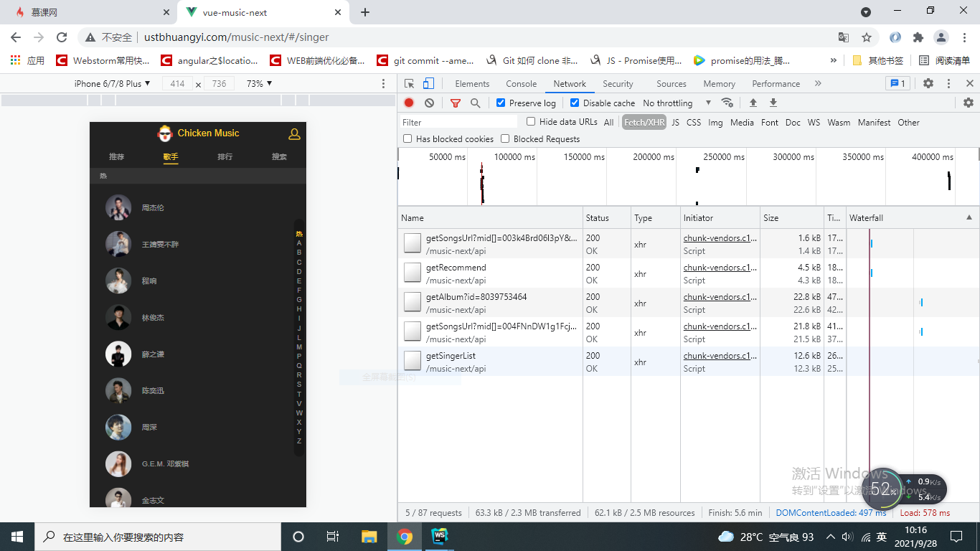Select the 搜索 tab in the app
980x551 pixels.
coord(279,156)
